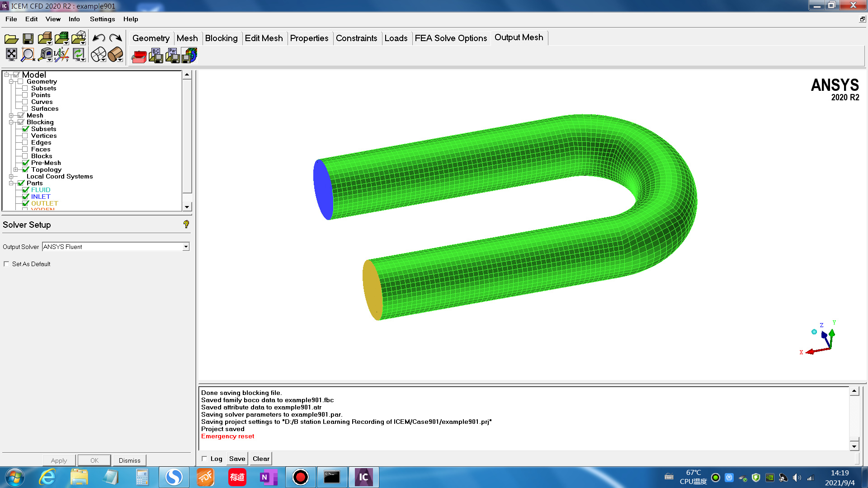This screenshot has width=868, height=488.
Task: Click the Save Project floppy icon
Action: (x=28, y=39)
